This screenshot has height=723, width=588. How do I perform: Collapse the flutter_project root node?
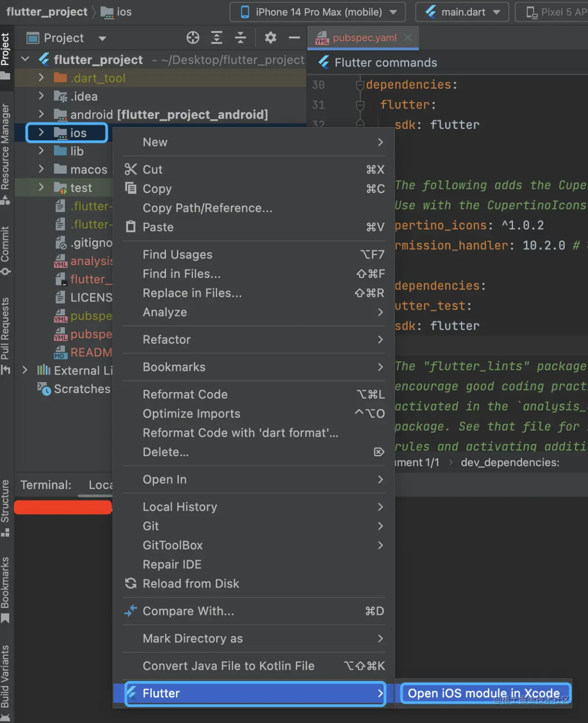pos(26,59)
